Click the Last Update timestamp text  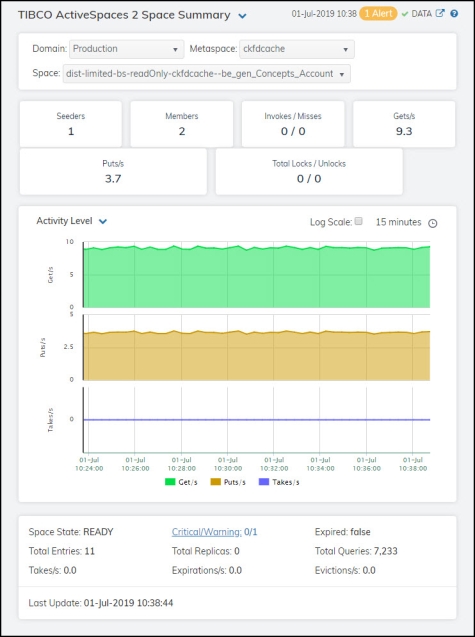click(x=101, y=602)
